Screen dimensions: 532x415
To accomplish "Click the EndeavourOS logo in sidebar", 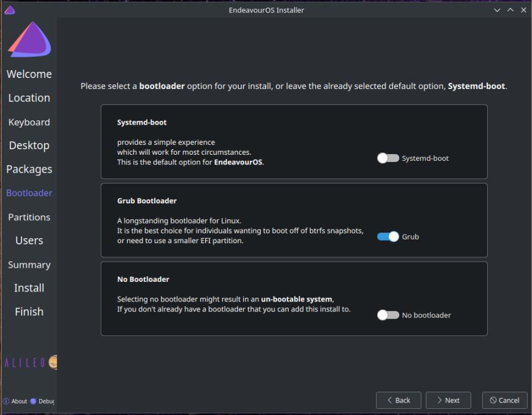I will pos(29,39).
